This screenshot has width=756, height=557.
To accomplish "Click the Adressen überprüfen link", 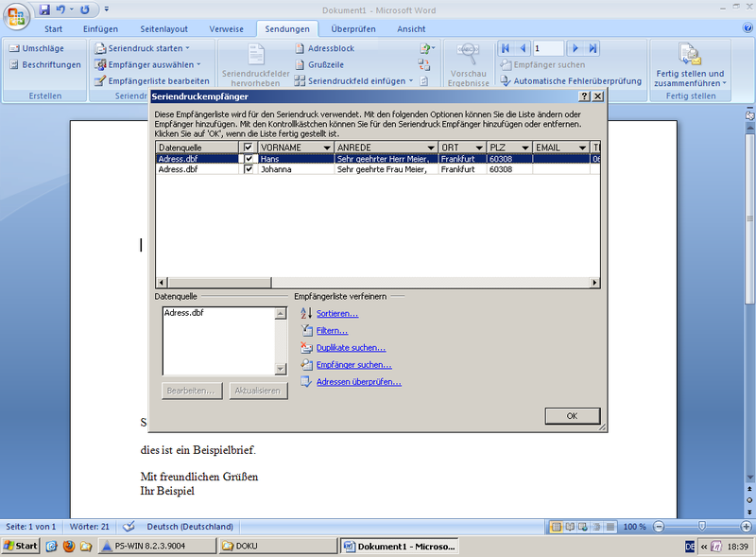I will pyautogui.click(x=359, y=382).
